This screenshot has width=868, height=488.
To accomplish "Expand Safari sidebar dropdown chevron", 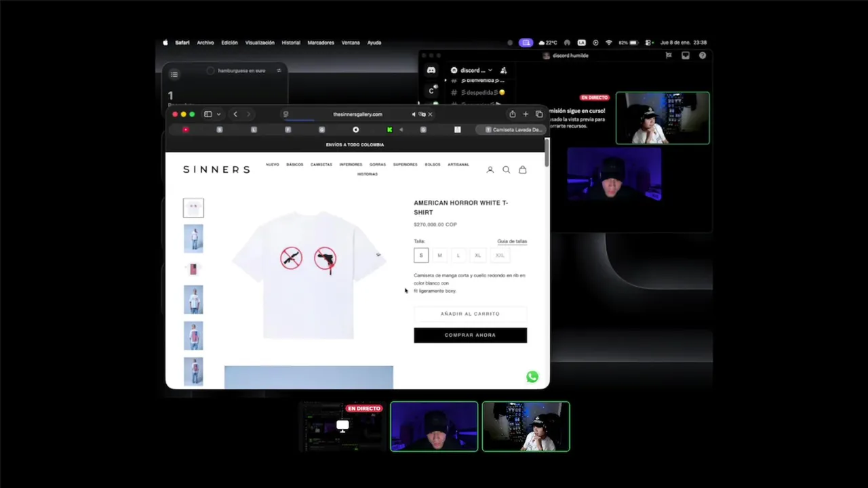I will point(218,115).
